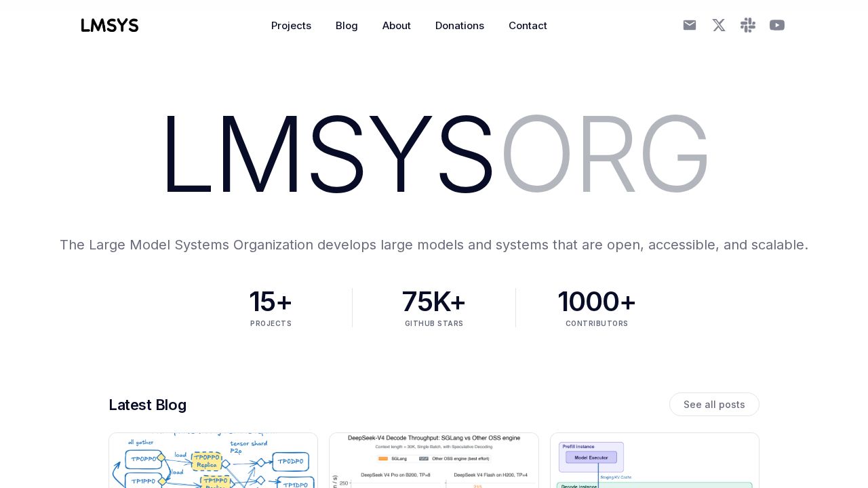Screen dimensions: 868x488
Task: Open the blog card with all gather diagram
Action: [x=213, y=460]
